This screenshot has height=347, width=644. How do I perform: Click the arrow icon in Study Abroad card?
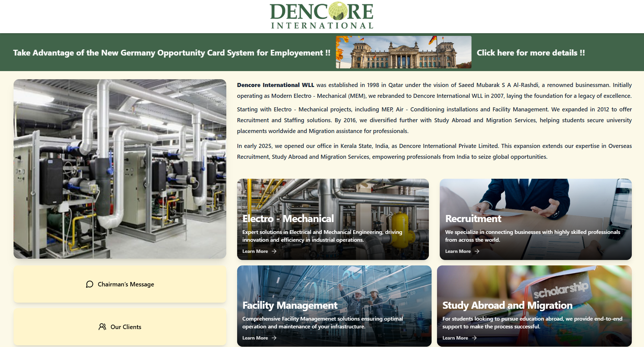474,338
